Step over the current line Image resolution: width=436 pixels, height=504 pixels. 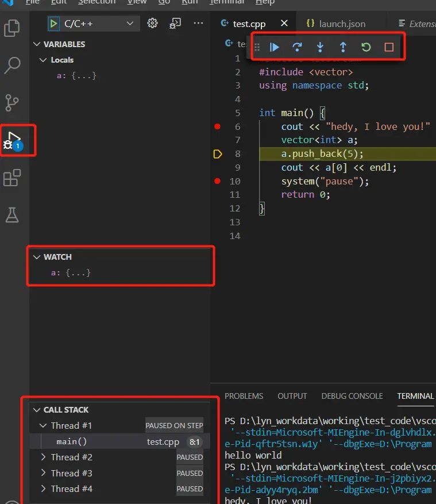coord(297,47)
